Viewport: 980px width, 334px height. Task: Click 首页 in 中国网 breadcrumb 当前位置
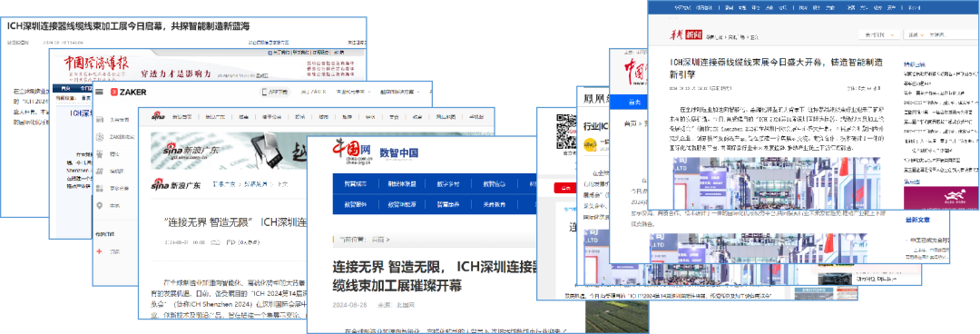point(378,239)
